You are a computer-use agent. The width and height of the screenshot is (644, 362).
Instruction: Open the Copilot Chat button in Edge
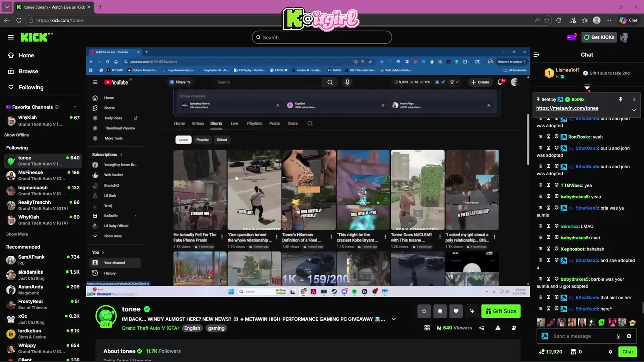pos(628,20)
